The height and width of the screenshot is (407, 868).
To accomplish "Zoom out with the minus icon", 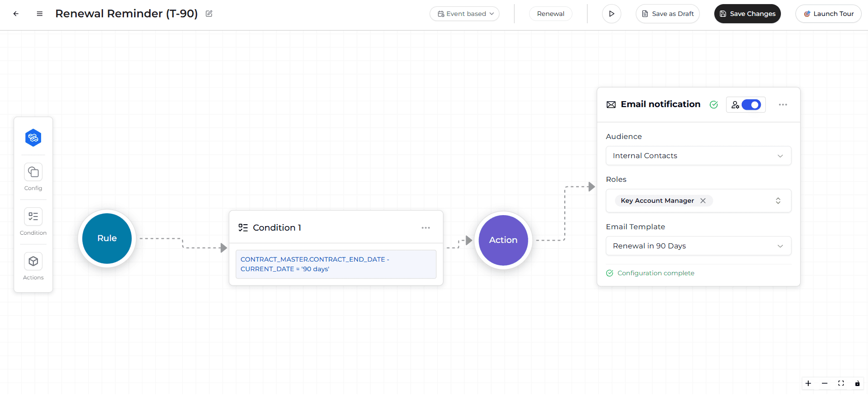I will (x=825, y=383).
